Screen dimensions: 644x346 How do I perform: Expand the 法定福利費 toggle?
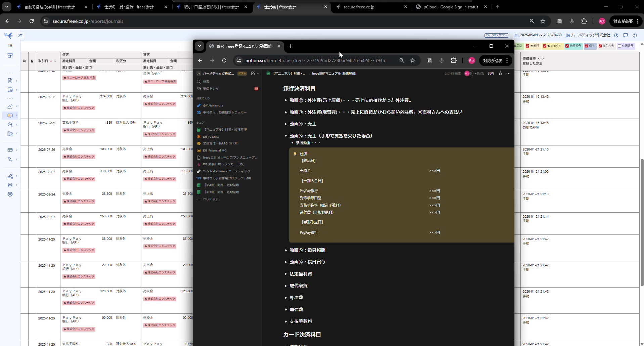coord(286,274)
